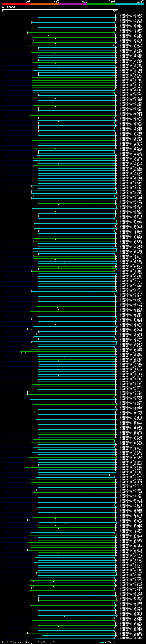Open hit UniRef100_Q1H4X3
Image resolution: width=146 pixels, height=644 pixels.
coord(131,575)
